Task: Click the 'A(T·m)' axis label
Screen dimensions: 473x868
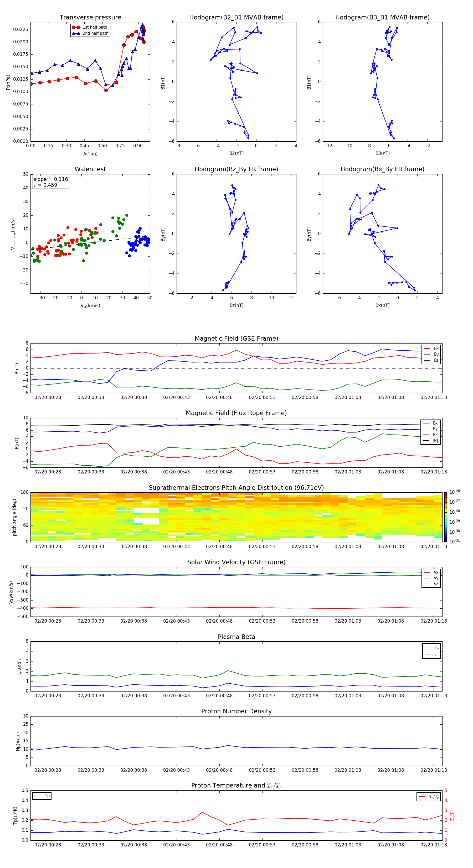Action: point(90,154)
